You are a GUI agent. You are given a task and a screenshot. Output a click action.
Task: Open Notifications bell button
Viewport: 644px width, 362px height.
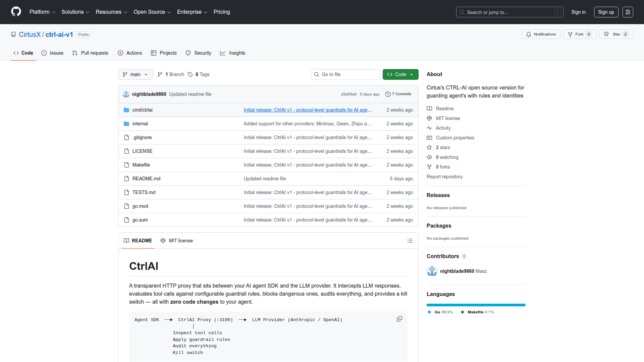[x=541, y=34]
